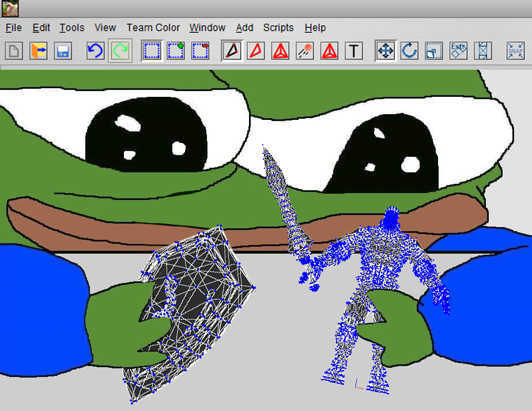Screen dimensions: 532x411
Task: Choose the Extrude tool icon
Action: click(458, 51)
